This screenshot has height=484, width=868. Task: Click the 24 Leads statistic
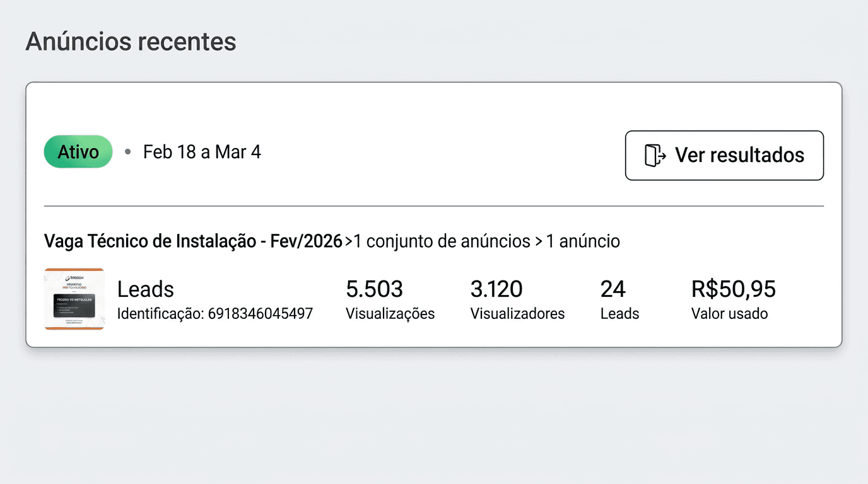click(x=612, y=289)
